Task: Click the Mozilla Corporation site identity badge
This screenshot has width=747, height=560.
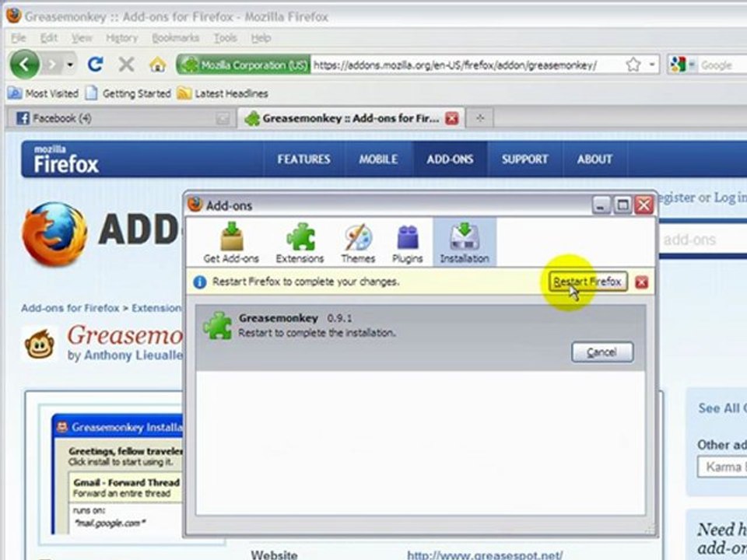Action: (244, 65)
